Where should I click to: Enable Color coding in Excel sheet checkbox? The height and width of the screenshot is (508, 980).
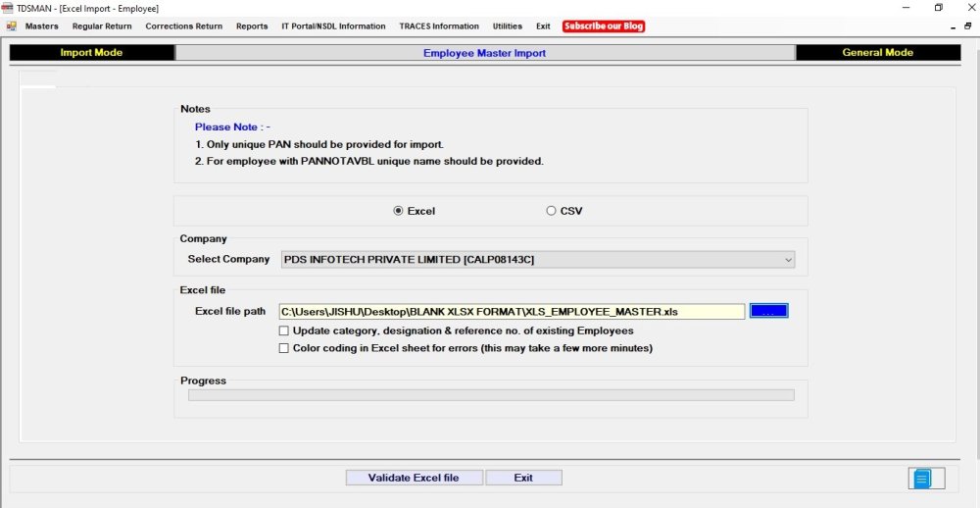click(284, 348)
